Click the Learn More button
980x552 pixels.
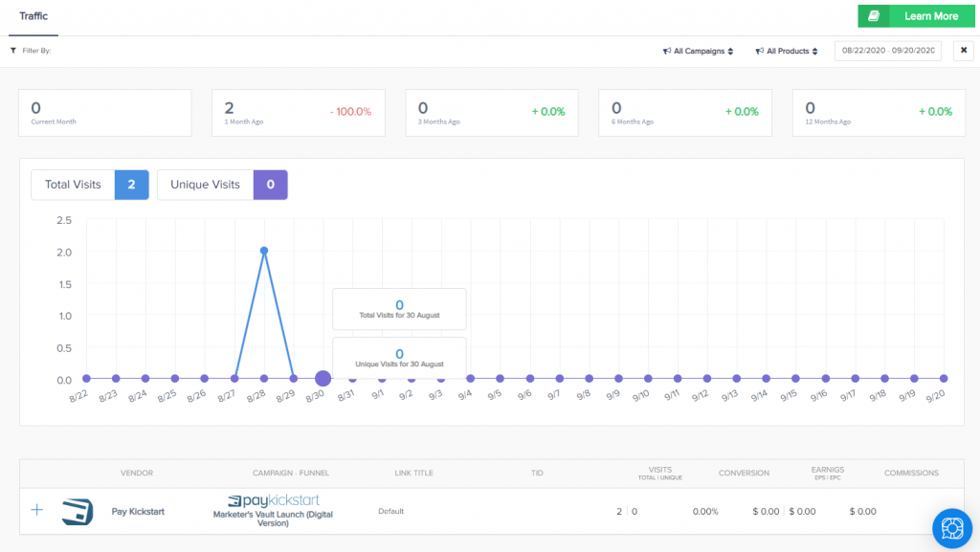tap(918, 16)
